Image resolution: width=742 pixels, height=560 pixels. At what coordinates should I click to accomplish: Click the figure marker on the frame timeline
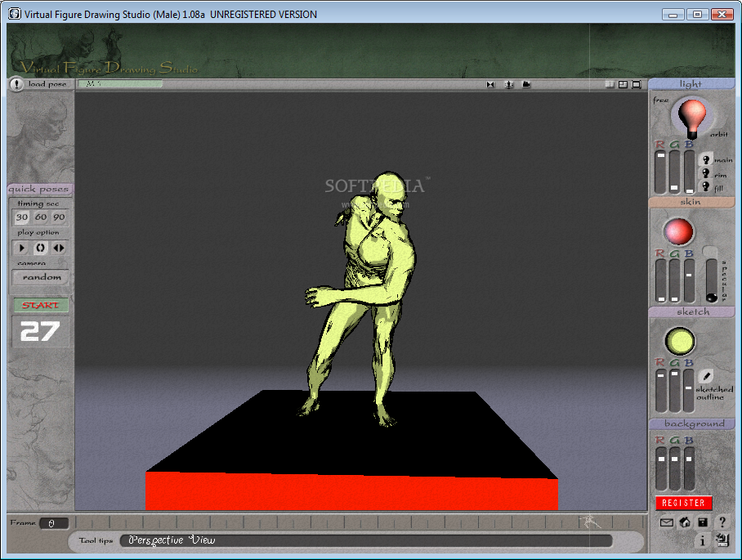click(590, 522)
